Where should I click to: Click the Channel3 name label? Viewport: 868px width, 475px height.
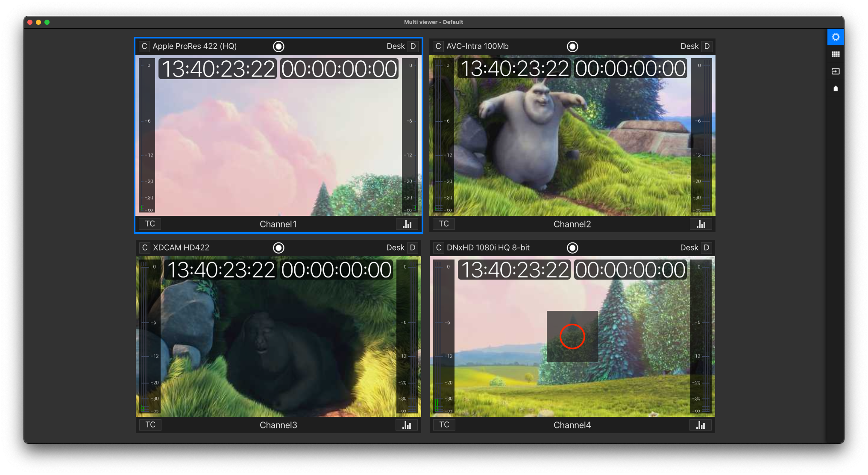pyautogui.click(x=279, y=425)
